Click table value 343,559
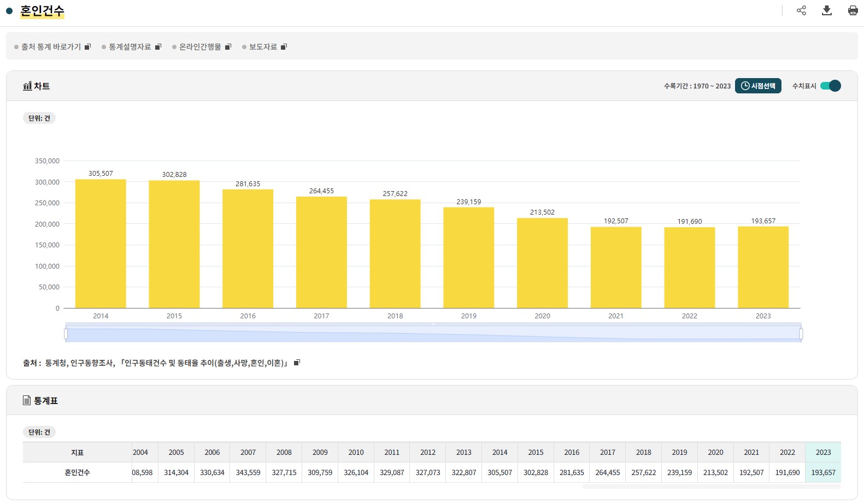Image resolution: width=864 pixels, height=504 pixels. click(248, 472)
